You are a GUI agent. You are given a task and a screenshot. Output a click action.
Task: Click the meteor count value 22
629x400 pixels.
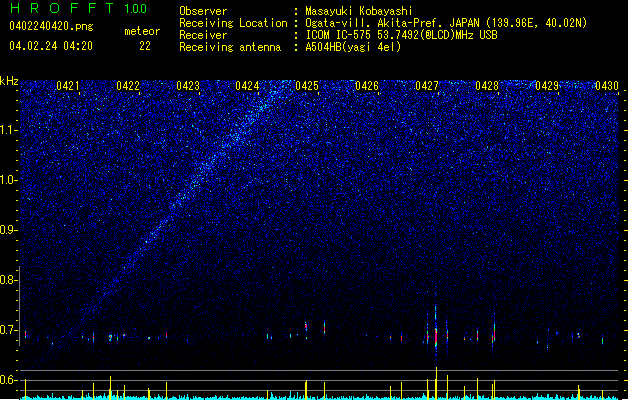[x=145, y=46]
